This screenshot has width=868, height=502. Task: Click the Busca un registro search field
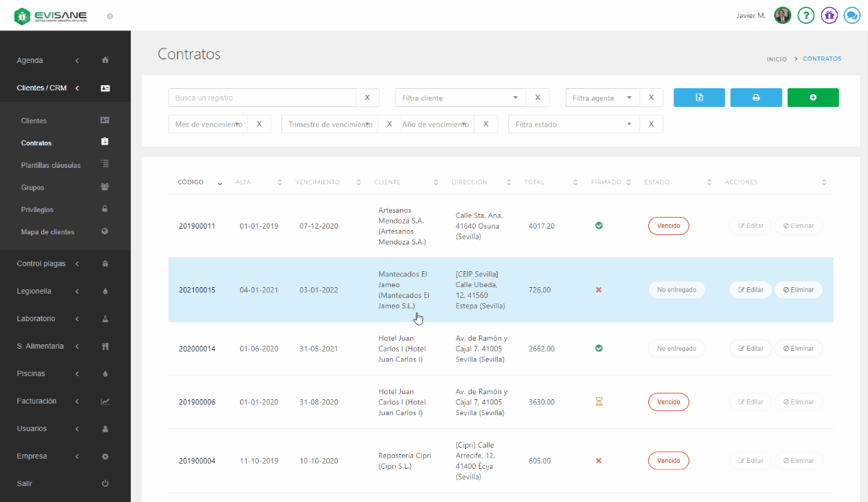tap(262, 98)
